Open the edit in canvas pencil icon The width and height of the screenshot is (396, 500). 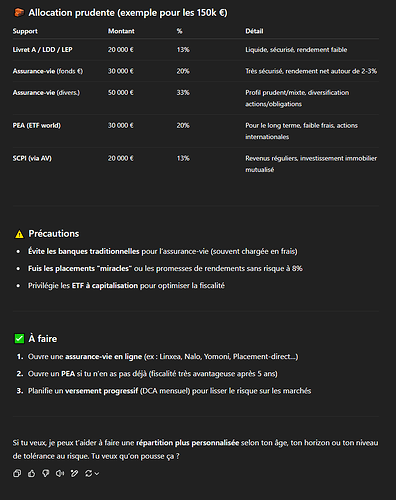point(74,473)
